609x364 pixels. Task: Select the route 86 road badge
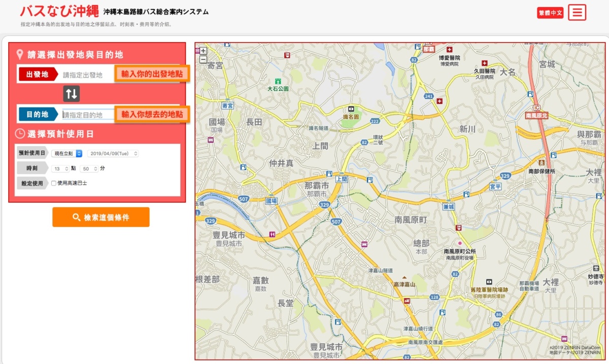click(x=498, y=315)
